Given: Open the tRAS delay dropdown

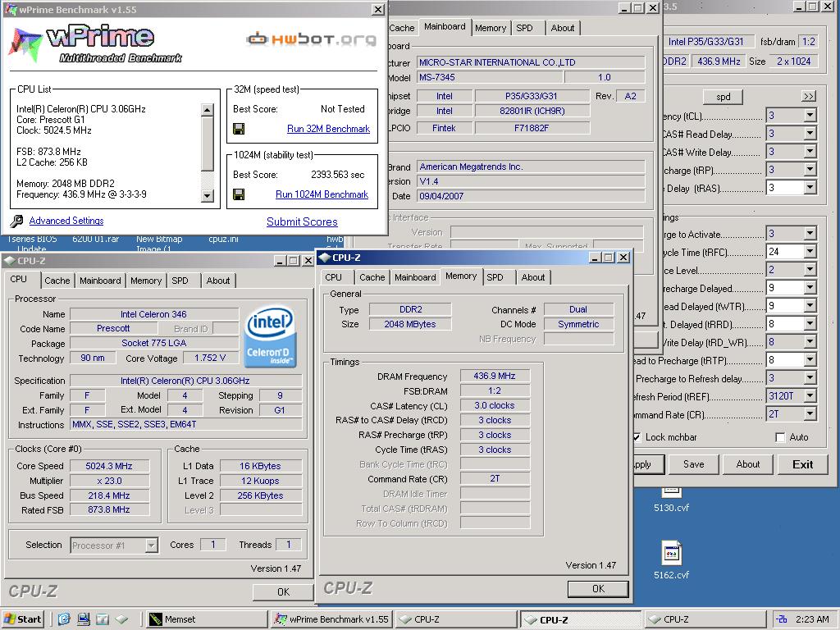Looking at the screenshot, I should point(810,188).
